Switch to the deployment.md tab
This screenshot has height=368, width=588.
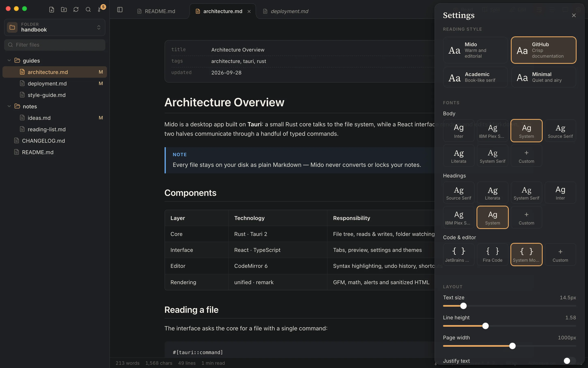click(285, 11)
